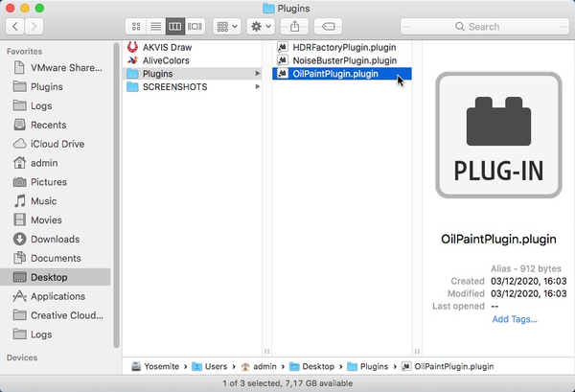Click the Plugins folder icon in title bar

tap(268, 8)
